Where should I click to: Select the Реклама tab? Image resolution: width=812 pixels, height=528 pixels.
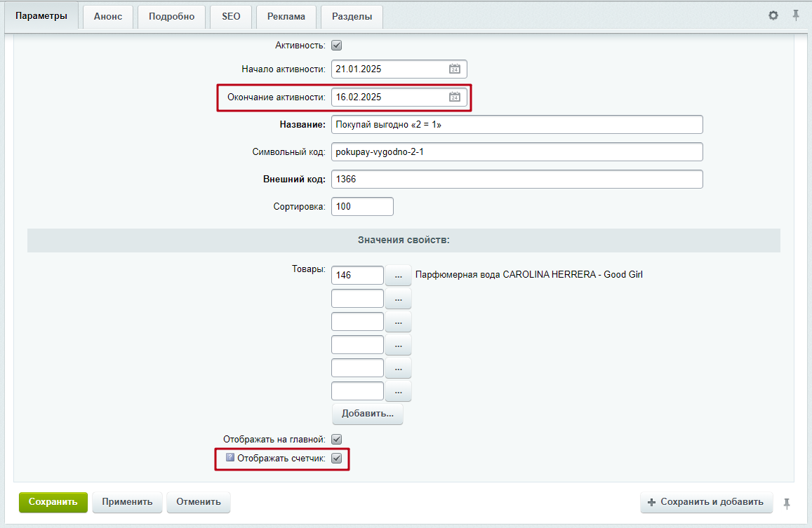(286, 17)
